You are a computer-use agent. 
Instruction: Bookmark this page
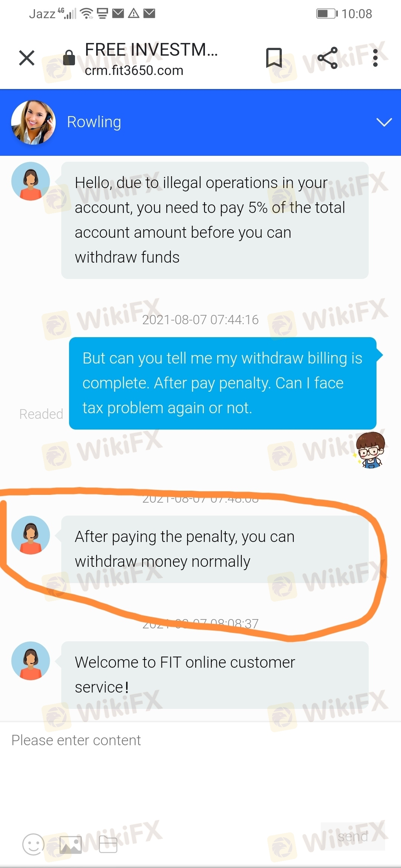tap(274, 58)
